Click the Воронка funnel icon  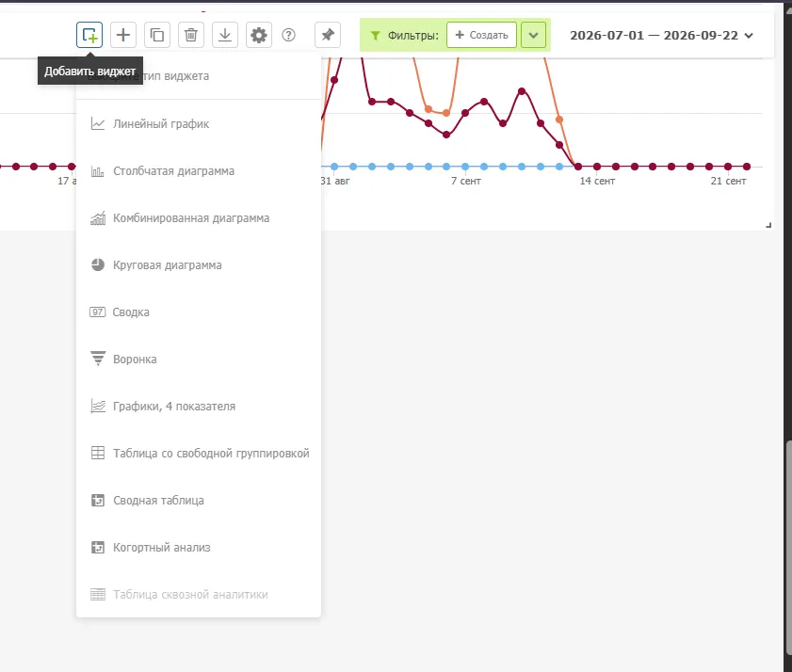pos(98,359)
